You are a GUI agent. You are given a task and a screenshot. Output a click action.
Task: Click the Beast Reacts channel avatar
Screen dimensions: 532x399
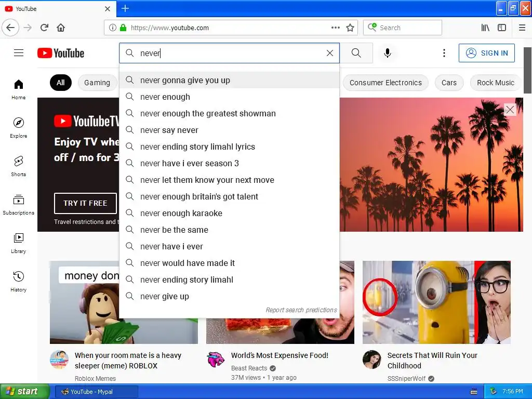tap(216, 360)
